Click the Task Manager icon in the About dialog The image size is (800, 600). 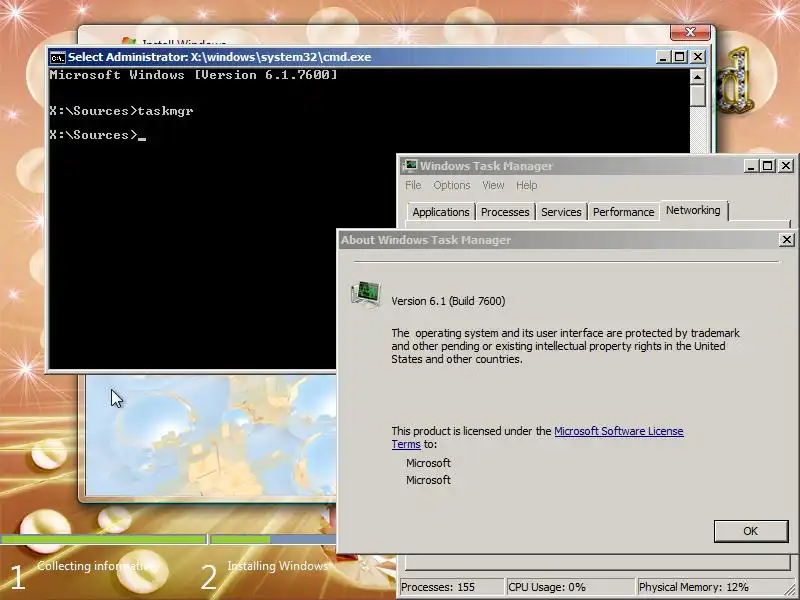(x=366, y=294)
